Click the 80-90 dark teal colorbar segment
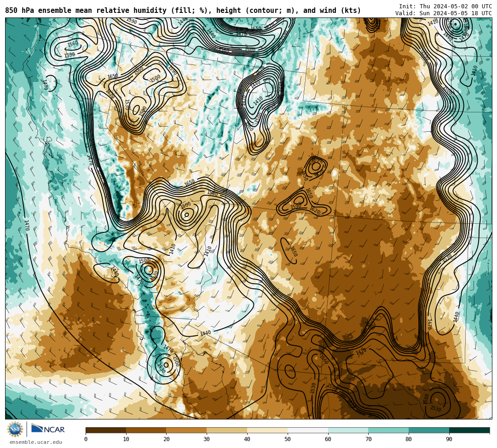 [x=429, y=430]
